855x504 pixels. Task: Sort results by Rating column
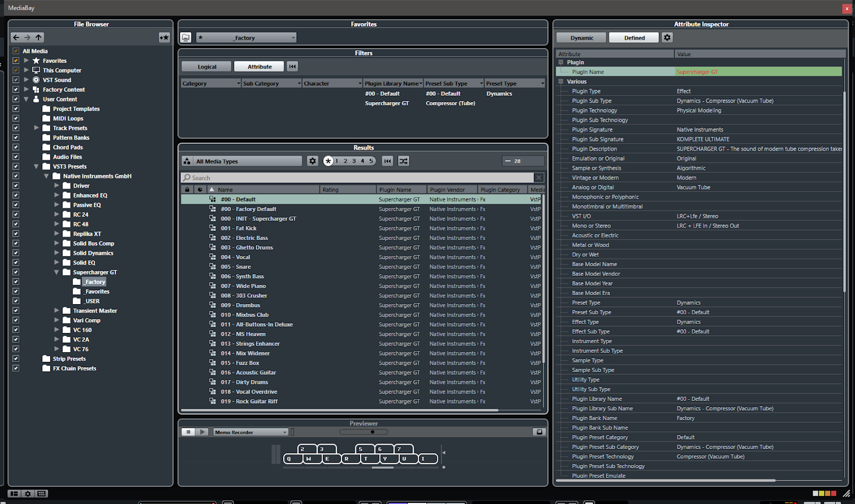coord(348,189)
